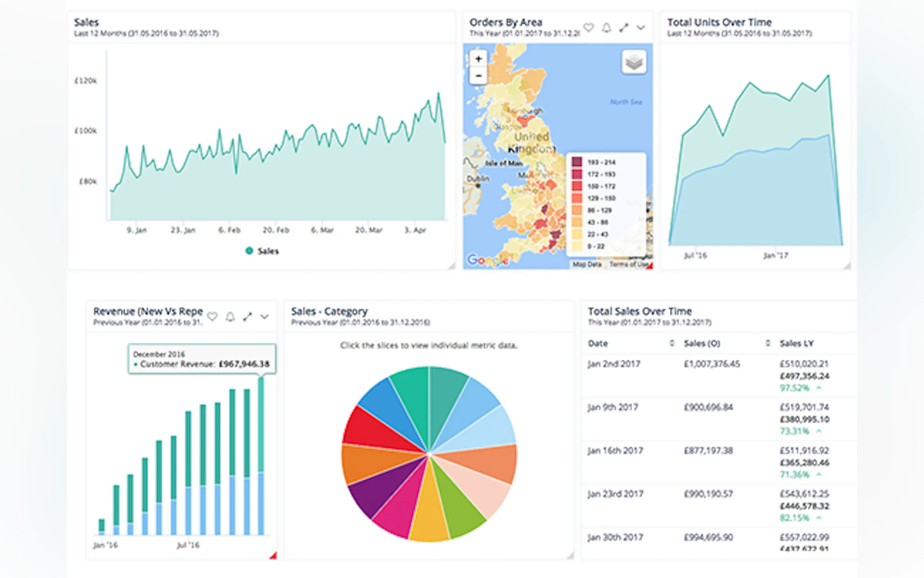Screen dimensions: 924x578
Task: Zoom in on the map
Action: tap(479, 59)
